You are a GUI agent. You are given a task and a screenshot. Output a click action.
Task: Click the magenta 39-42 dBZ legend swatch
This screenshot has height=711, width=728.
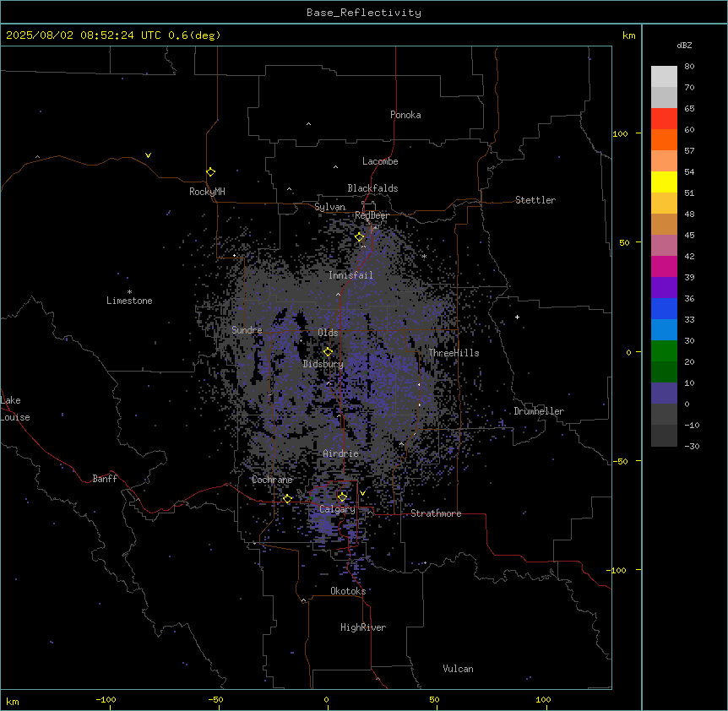point(664,267)
